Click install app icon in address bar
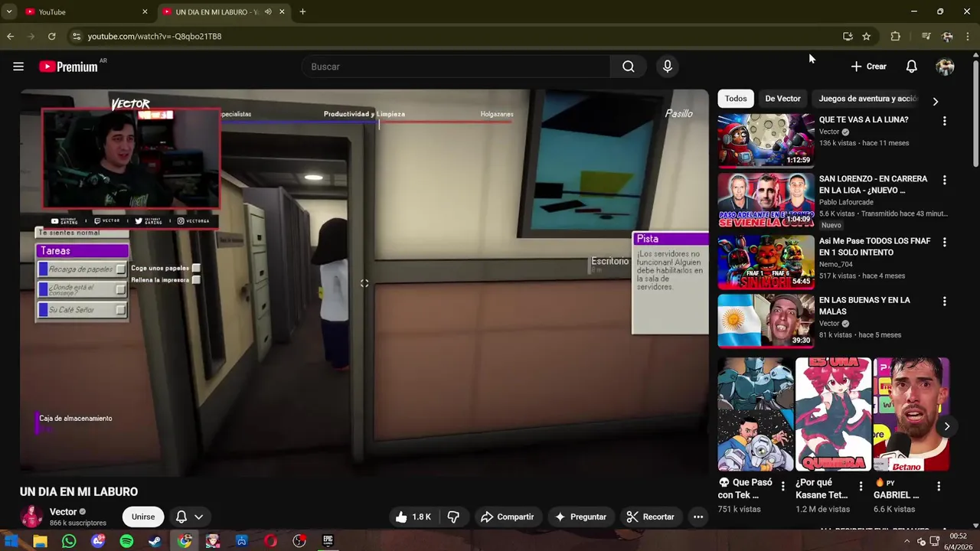Screen dimensions: 980x551 pyautogui.click(x=848, y=36)
